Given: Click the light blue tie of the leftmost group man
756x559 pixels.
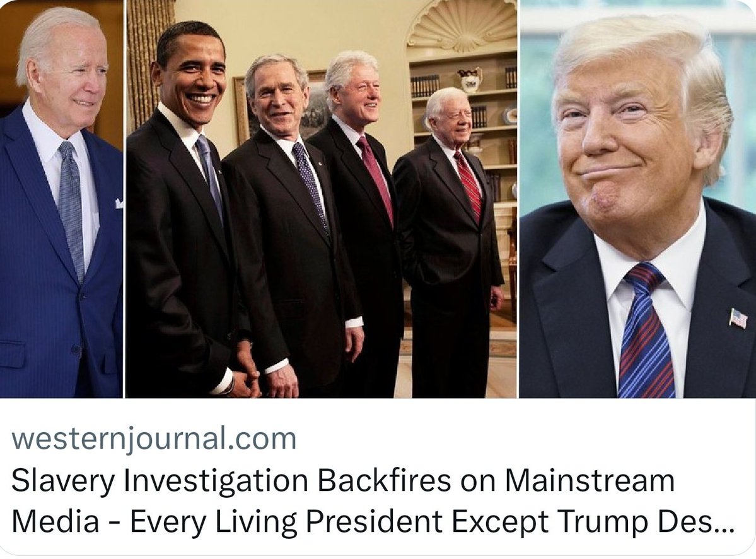Looking at the screenshot, I should [x=210, y=176].
